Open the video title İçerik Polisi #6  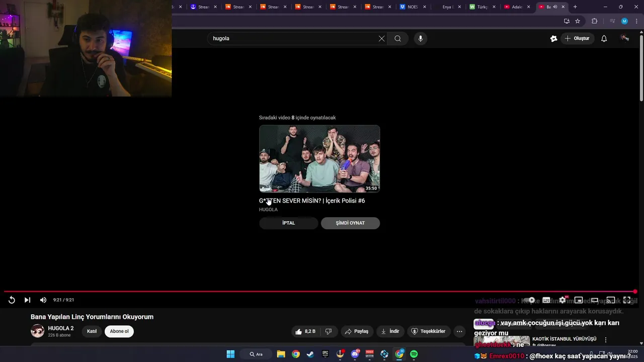point(312,201)
